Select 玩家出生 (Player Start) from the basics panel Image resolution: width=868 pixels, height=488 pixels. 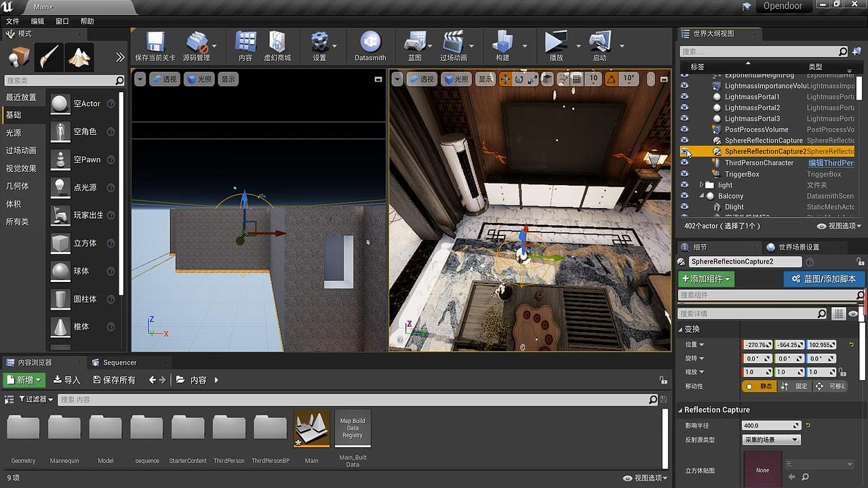point(89,215)
